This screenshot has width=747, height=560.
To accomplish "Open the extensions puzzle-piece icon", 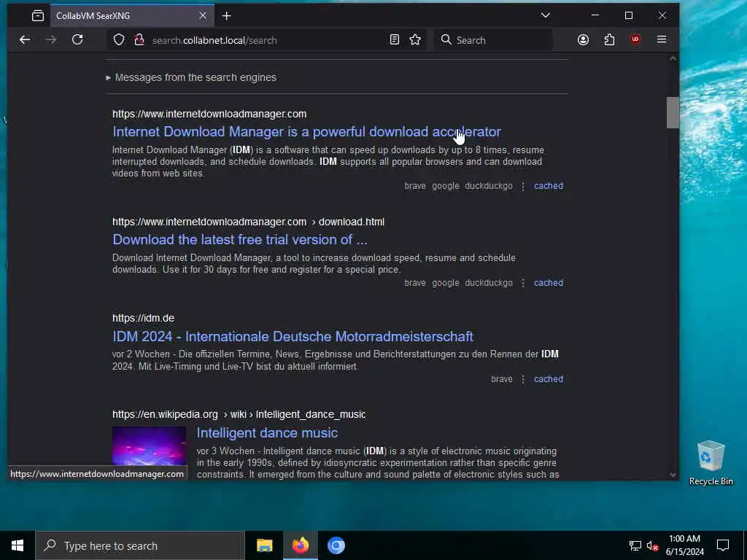I will coord(609,39).
